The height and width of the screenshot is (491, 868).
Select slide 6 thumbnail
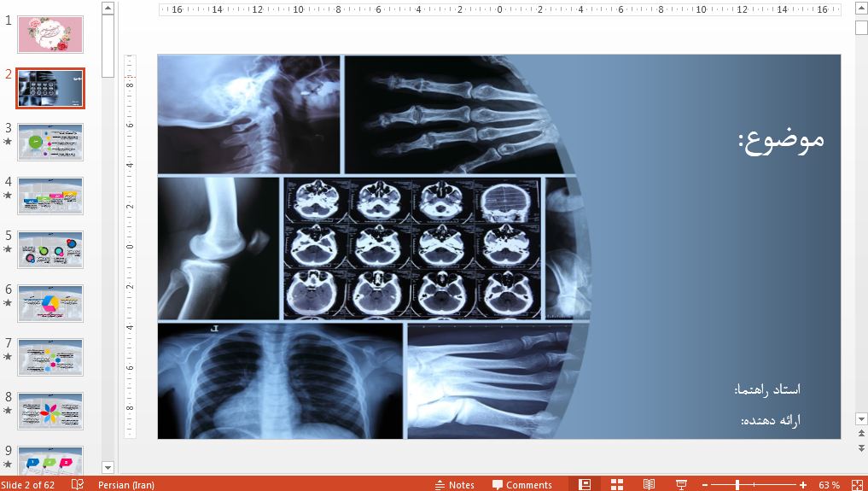coord(50,303)
